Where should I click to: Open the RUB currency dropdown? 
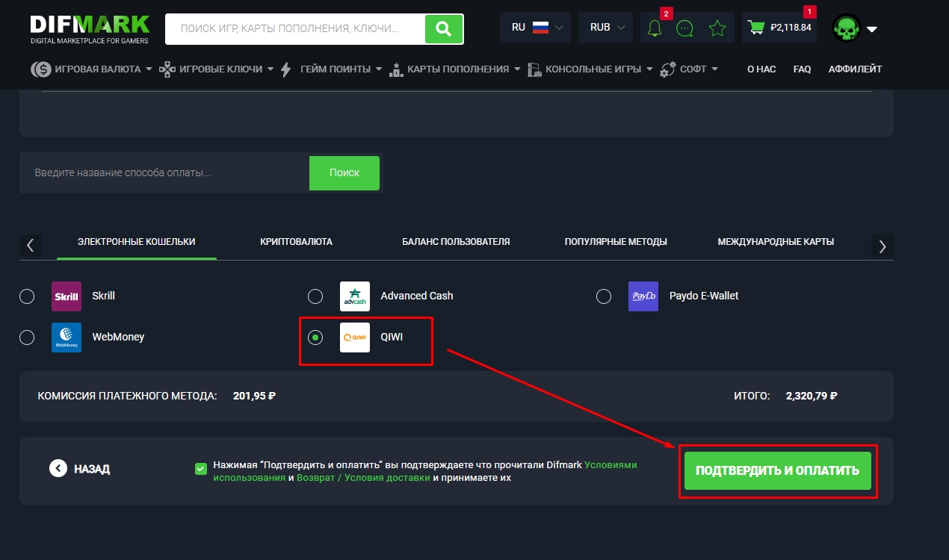pyautogui.click(x=606, y=28)
